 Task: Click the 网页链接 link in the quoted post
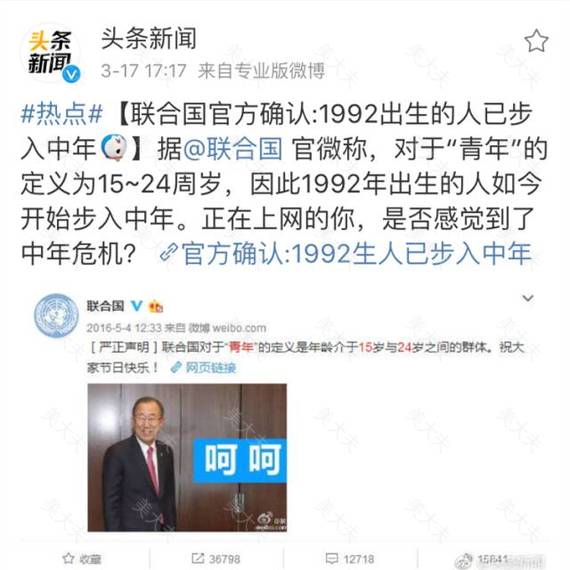pyautogui.click(x=204, y=368)
